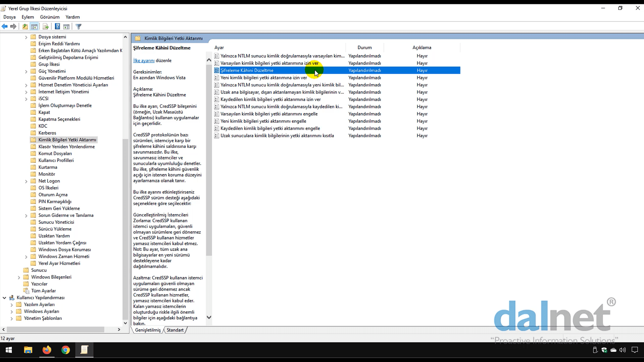This screenshot has width=644, height=362.
Task: Expand the Sorun Giderme ve Tanılama node
Action: click(x=26, y=216)
